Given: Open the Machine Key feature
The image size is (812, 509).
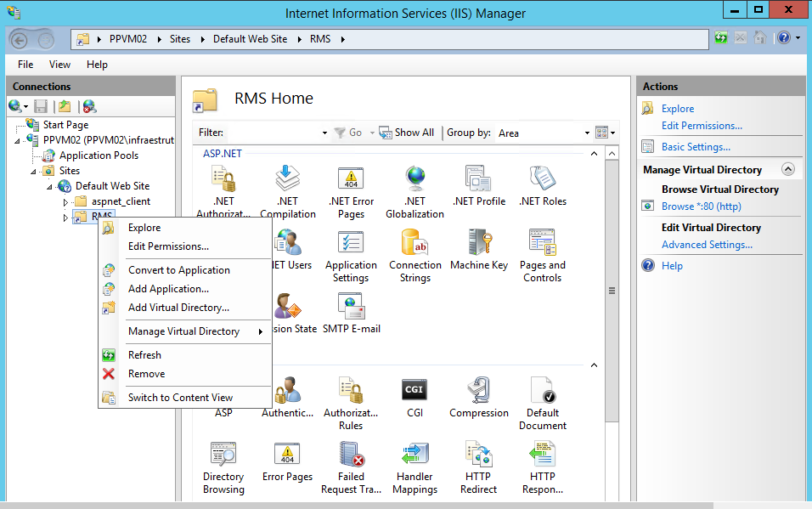Looking at the screenshot, I should point(478,249).
